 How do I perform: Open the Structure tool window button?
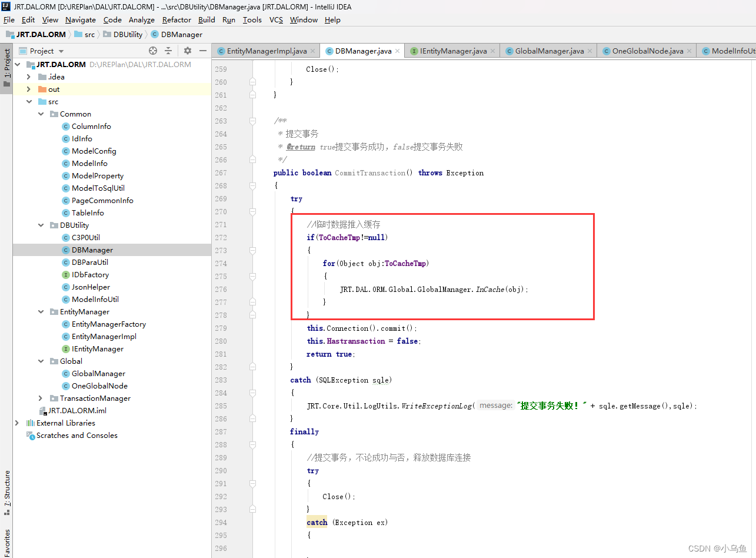(x=6, y=492)
